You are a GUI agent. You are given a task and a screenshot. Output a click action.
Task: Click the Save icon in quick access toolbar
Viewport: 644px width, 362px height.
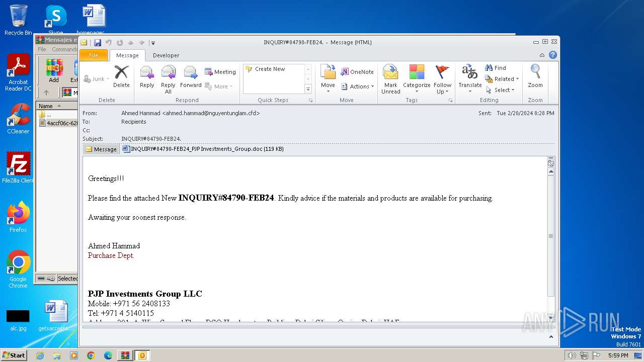[x=98, y=43]
